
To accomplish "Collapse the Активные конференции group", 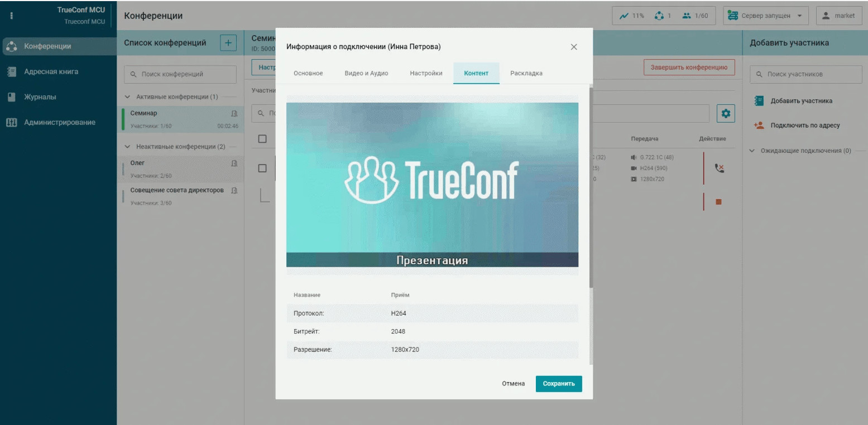I will pos(127,97).
